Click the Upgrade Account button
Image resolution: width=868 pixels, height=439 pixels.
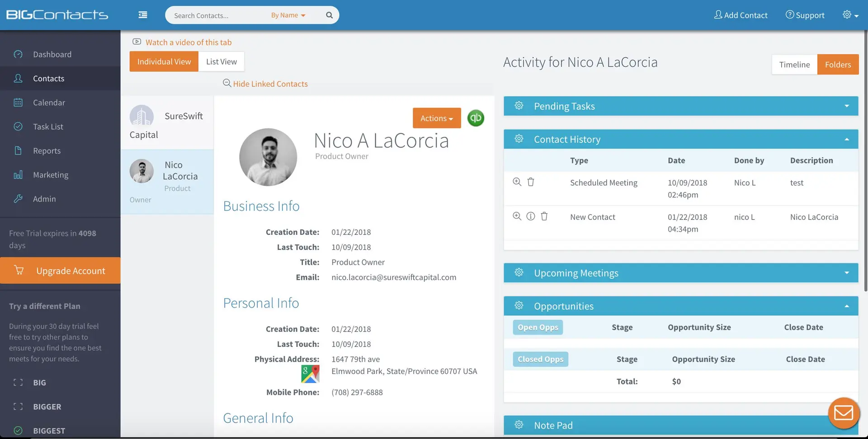61,271
